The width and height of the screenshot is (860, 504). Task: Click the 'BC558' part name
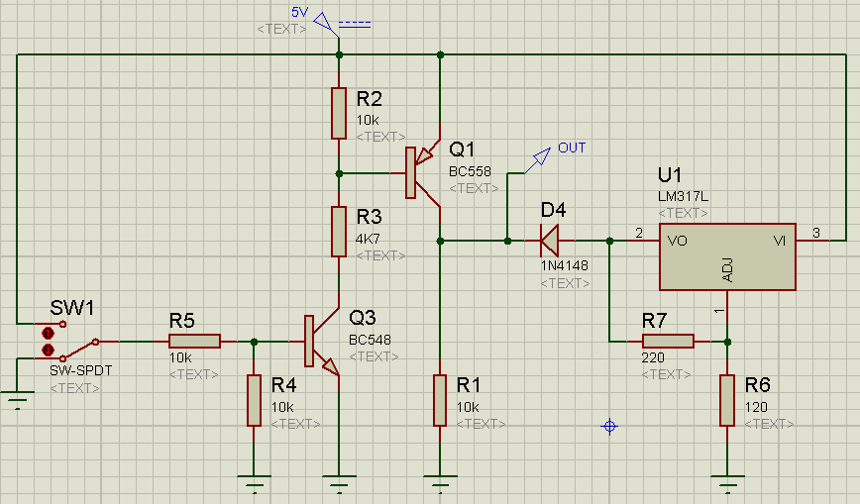click(x=470, y=171)
